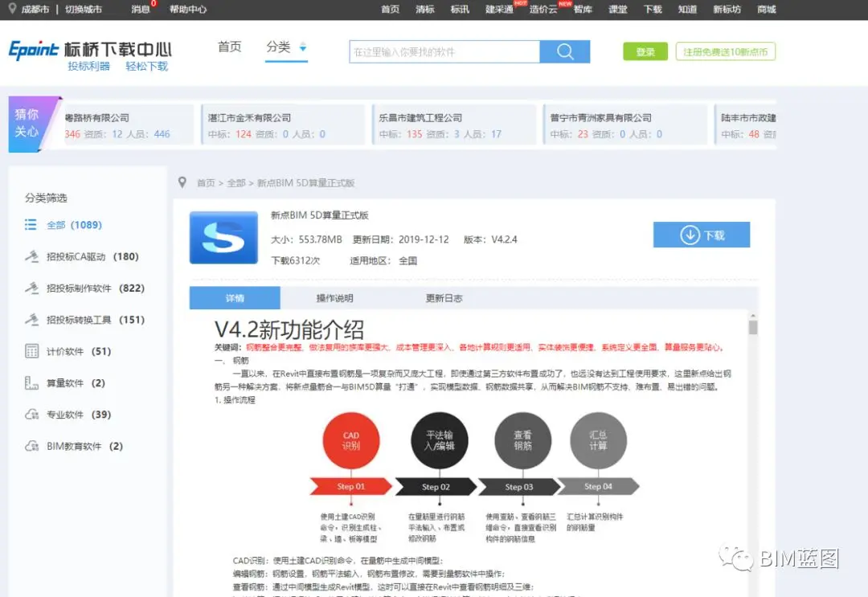
Task: Click the gavel icon beside 招投标转换工具
Action: (x=31, y=319)
